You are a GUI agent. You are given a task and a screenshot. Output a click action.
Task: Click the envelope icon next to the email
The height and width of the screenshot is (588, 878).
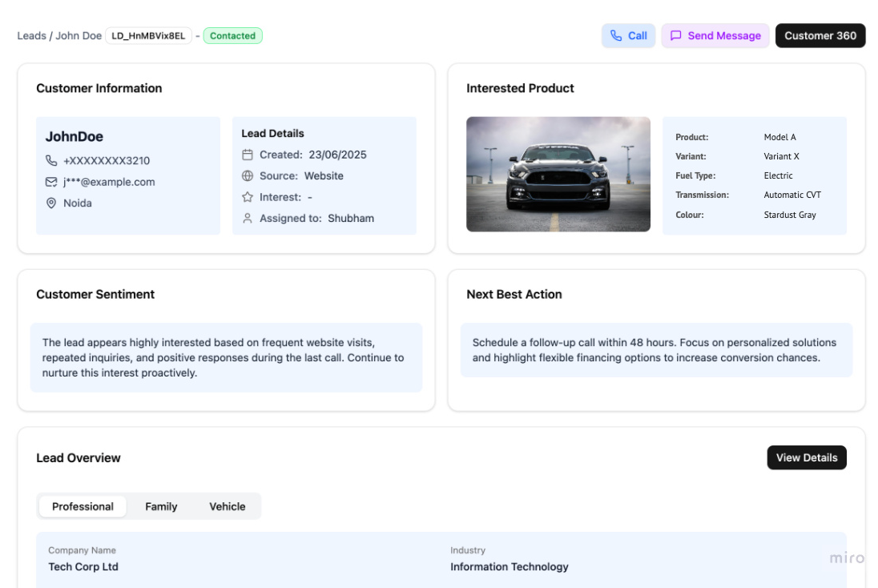(51, 182)
